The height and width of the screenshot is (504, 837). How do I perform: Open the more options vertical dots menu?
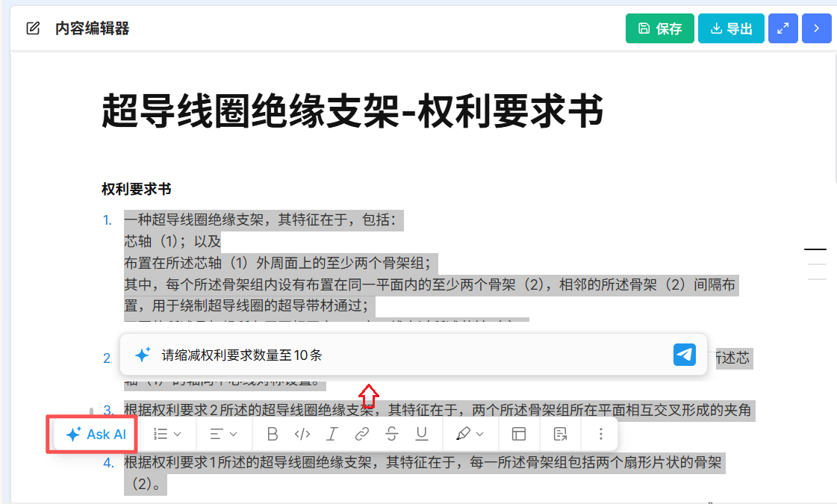tap(601, 434)
